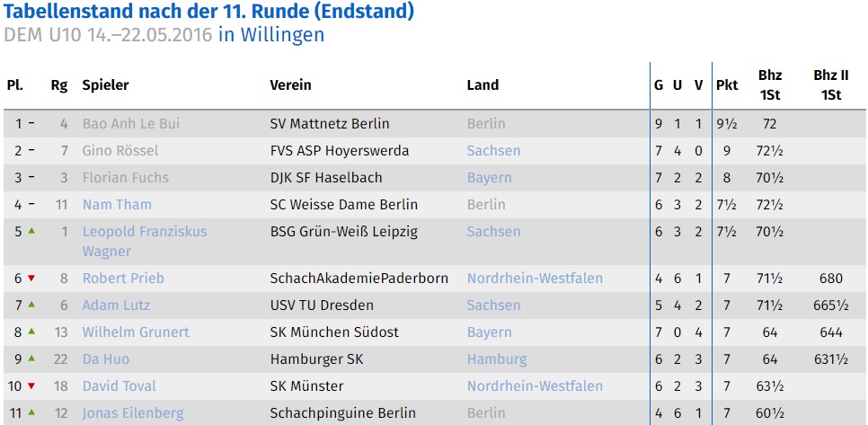The height and width of the screenshot is (425, 868).
Task: Open Jonas Eilenberg player link
Action: (x=133, y=413)
